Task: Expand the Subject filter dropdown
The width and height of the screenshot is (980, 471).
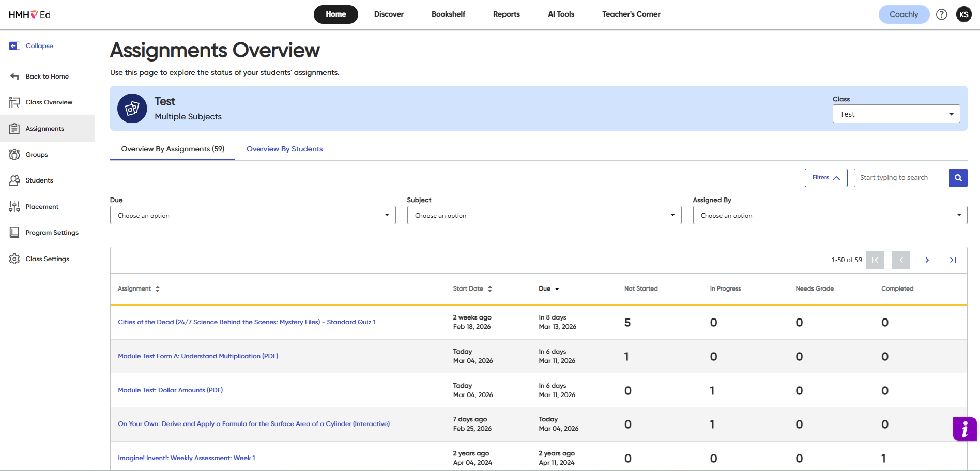Action: click(x=544, y=215)
